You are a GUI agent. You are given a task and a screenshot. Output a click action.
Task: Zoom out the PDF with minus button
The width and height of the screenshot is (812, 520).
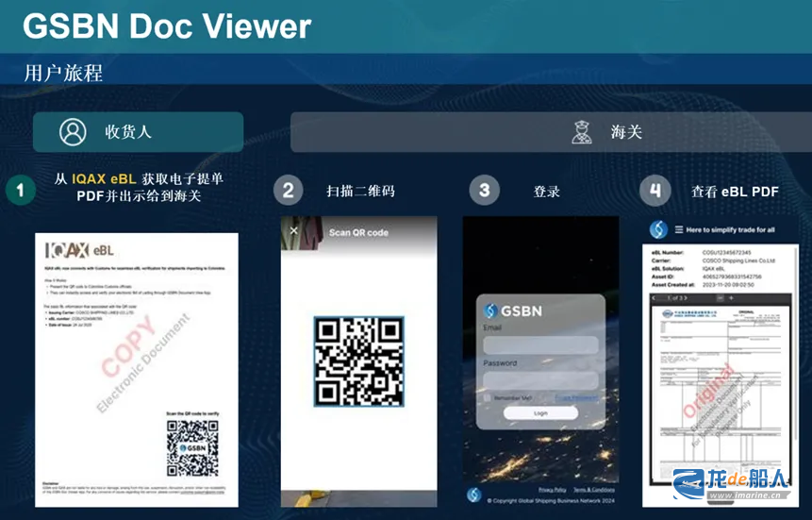720,298
